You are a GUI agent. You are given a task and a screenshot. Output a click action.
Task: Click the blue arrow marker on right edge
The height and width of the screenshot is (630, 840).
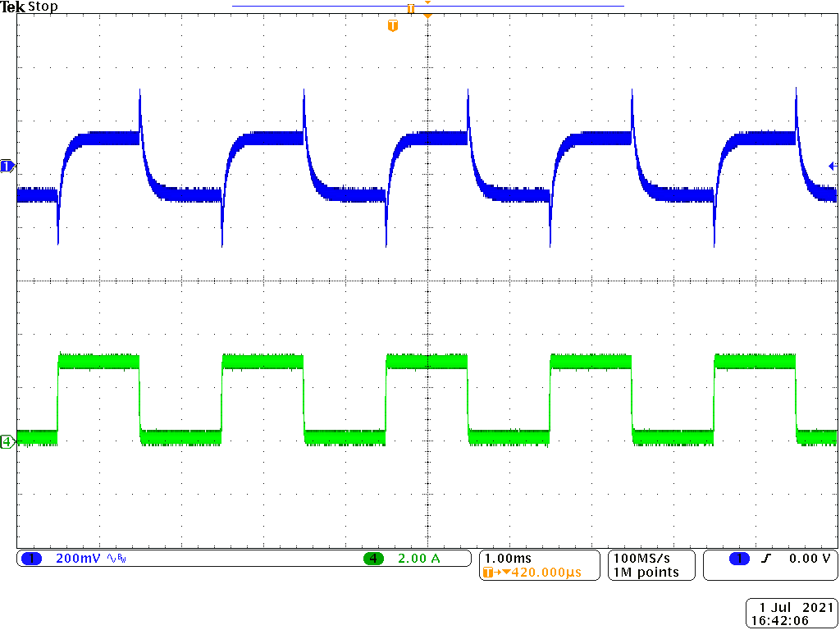click(832, 168)
